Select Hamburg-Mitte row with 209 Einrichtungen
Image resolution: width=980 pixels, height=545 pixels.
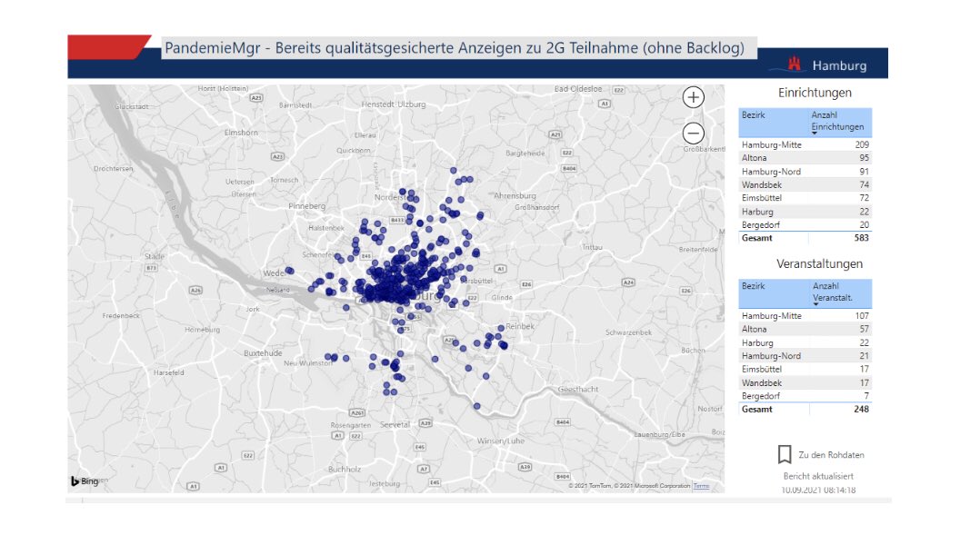coord(805,144)
